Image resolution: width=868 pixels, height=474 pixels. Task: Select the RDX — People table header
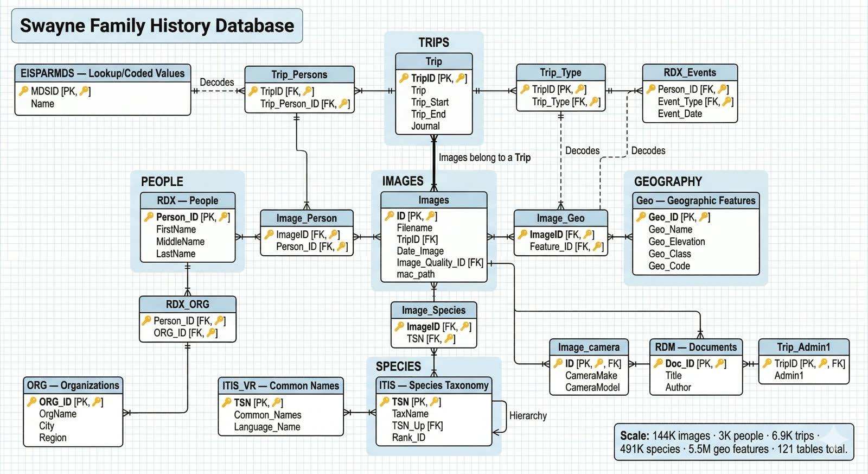[188, 200]
